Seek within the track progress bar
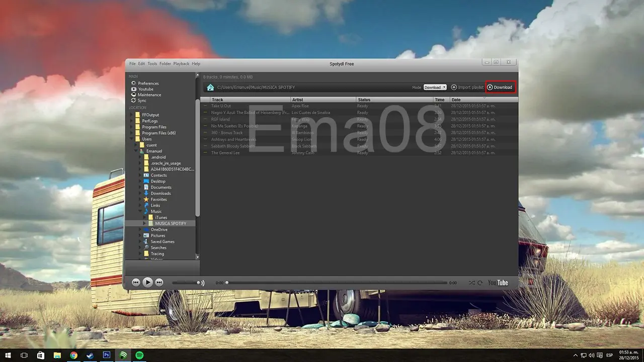Viewport: 644px width, 362px height. (336, 283)
